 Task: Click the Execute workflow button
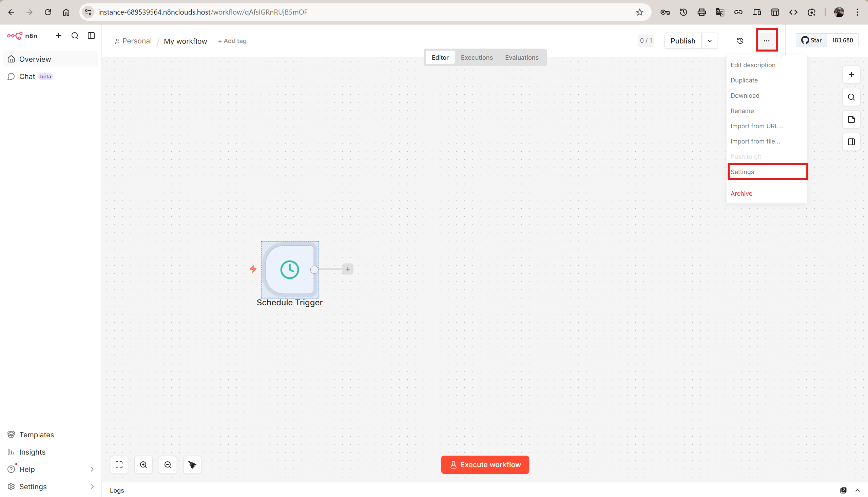[485, 464]
